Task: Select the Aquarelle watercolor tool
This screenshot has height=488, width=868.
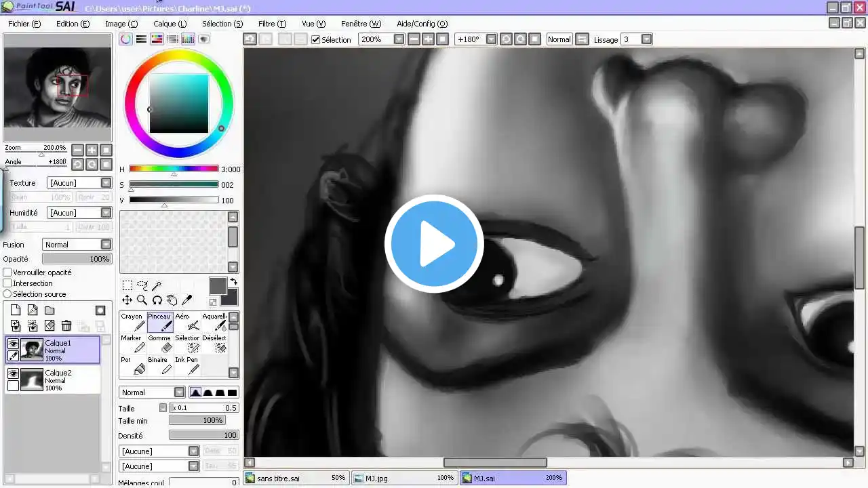Action: 214,322
